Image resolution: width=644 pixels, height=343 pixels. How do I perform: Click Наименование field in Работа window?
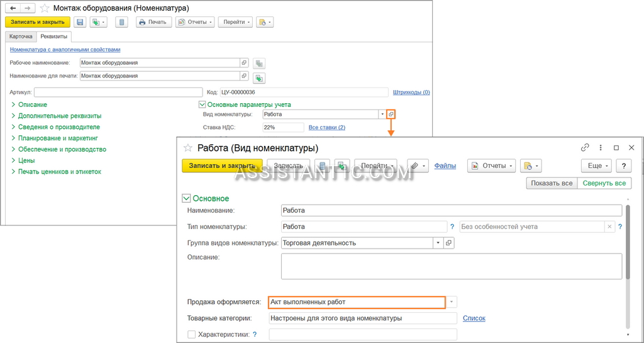[452, 210]
